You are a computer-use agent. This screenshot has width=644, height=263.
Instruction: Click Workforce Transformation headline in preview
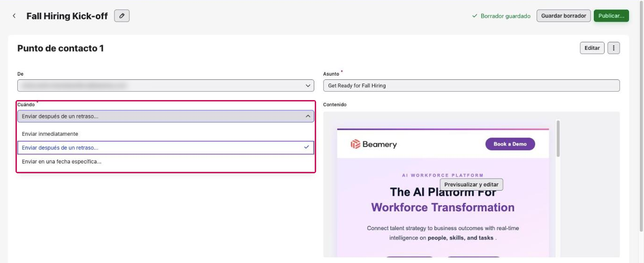(443, 207)
